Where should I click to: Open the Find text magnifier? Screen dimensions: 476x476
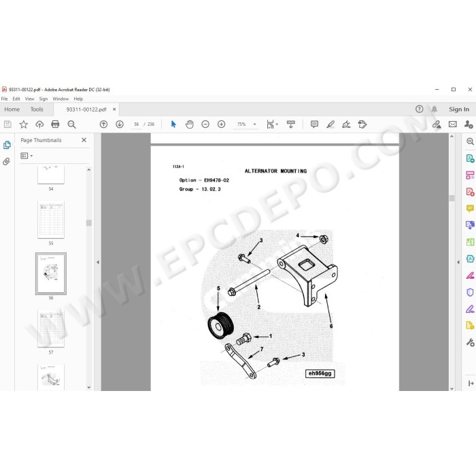pos(71,124)
